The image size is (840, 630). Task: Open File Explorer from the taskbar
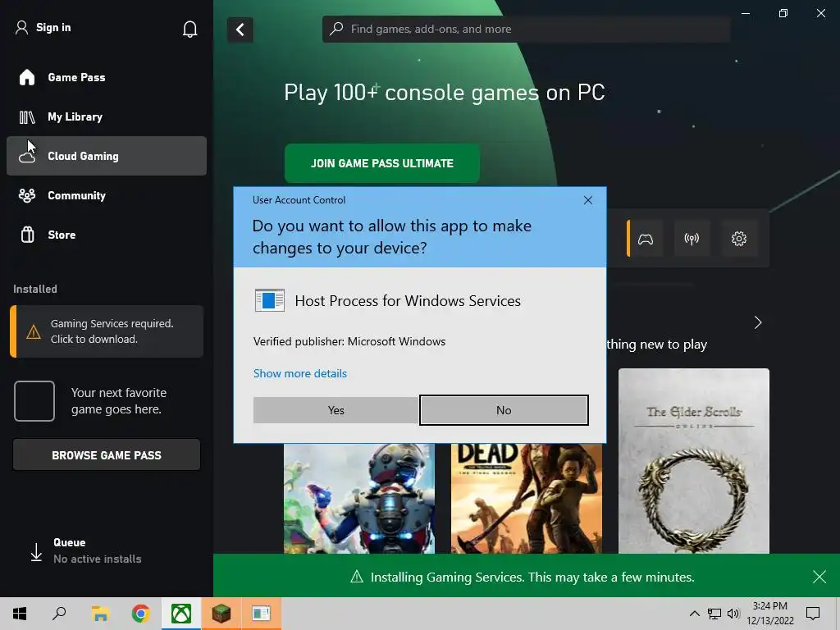(x=100, y=614)
